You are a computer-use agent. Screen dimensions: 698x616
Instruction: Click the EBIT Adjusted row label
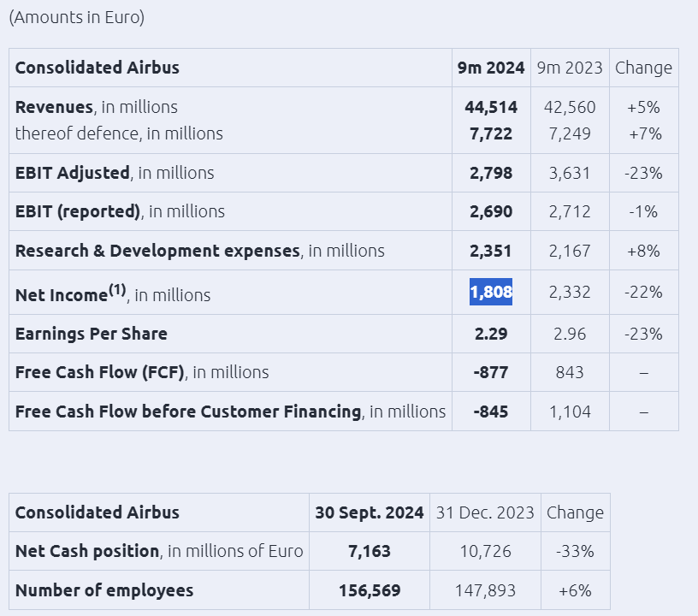73,173
